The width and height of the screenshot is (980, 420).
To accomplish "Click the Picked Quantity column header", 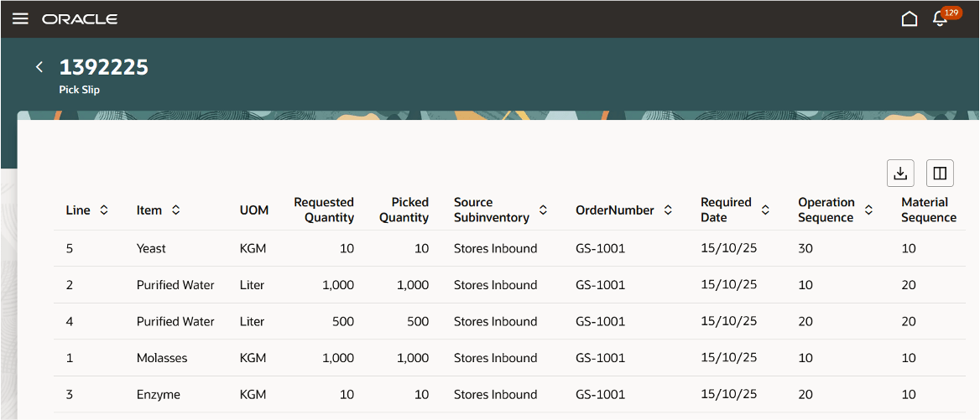I will coord(404,210).
